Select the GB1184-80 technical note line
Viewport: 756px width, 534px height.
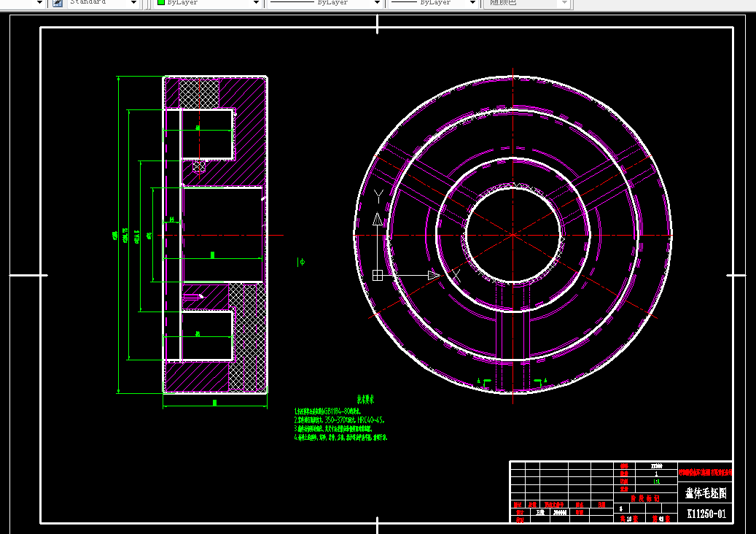[327, 411]
